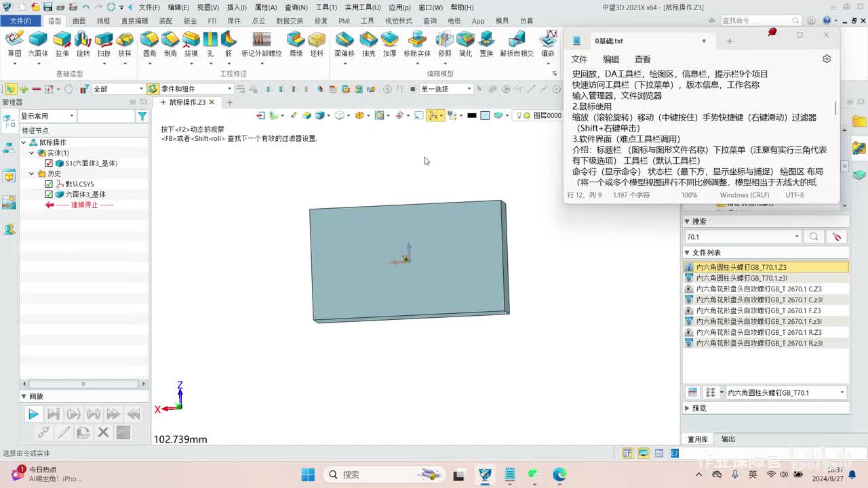The height and width of the screenshot is (488, 868).
Task: Click manager panel horizontal scrollbar
Action: pyautogui.click(x=83, y=384)
